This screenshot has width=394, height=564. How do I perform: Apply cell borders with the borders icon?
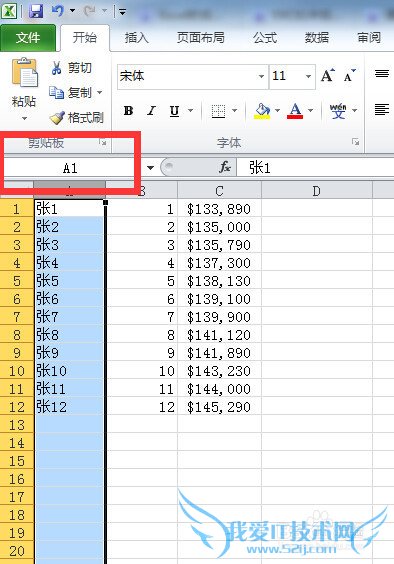tap(218, 111)
